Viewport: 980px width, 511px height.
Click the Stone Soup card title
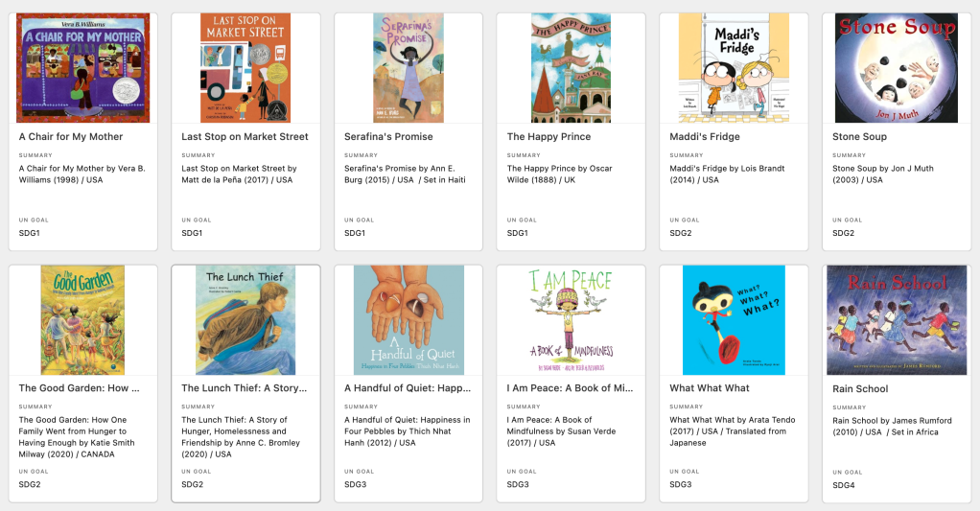[859, 137]
